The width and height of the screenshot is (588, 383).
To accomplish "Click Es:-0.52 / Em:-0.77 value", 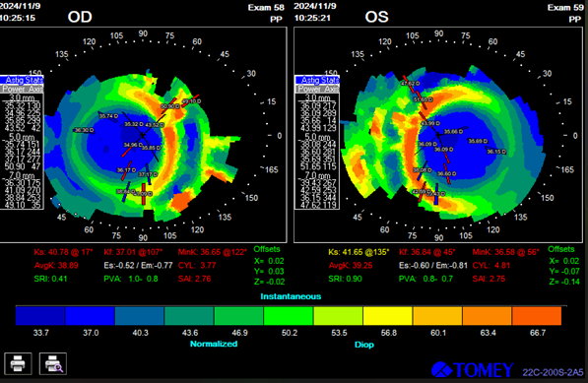I will [138, 265].
